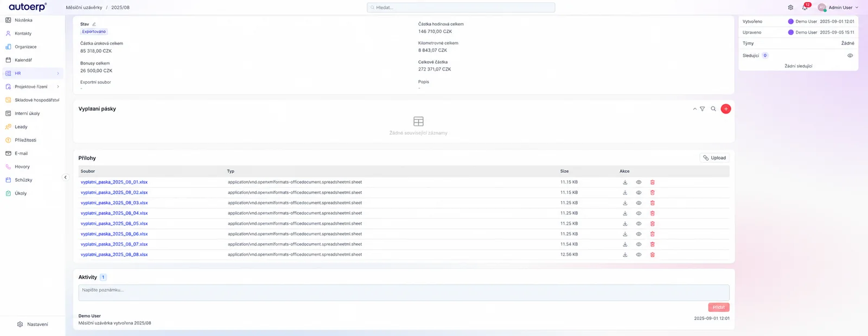Edit the Stav field pencil icon
The image size is (868, 336).
coord(94,24)
